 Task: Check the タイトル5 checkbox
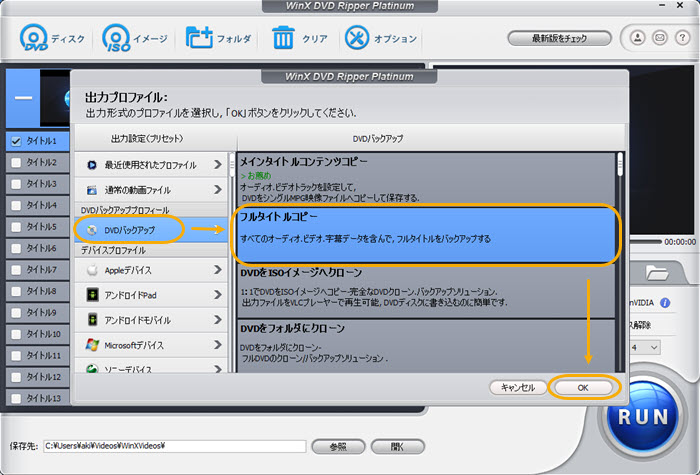point(16,227)
